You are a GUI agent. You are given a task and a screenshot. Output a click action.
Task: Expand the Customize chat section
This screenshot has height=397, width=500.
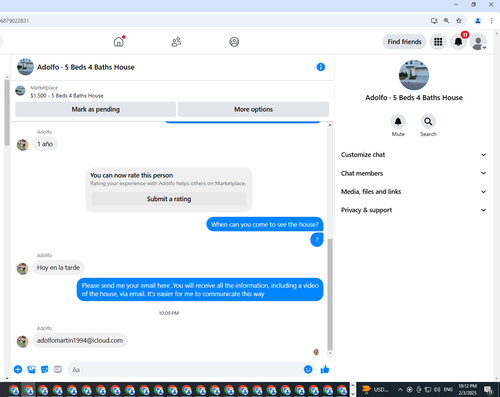(x=413, y=155)
